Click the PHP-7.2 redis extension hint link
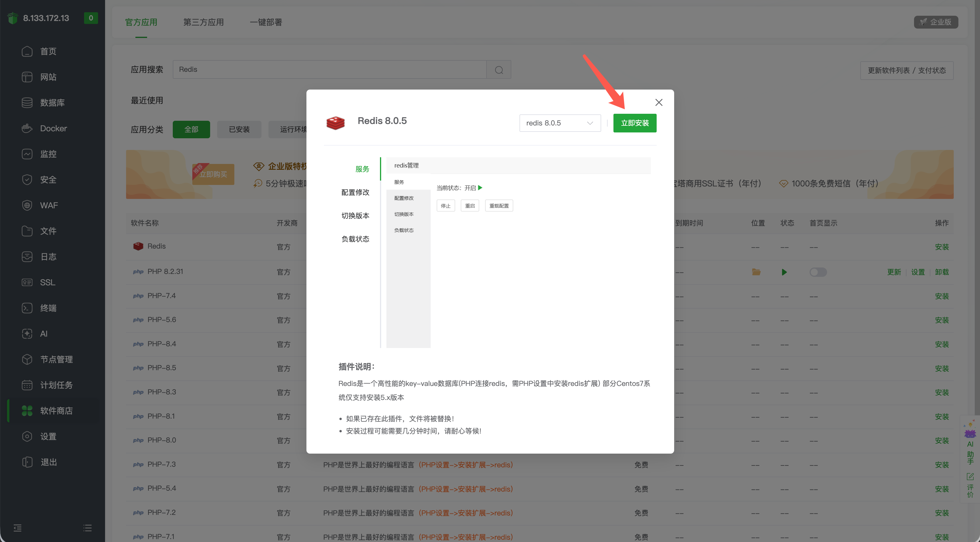Viewport: 980px width, 542px height. coord(466,513)
